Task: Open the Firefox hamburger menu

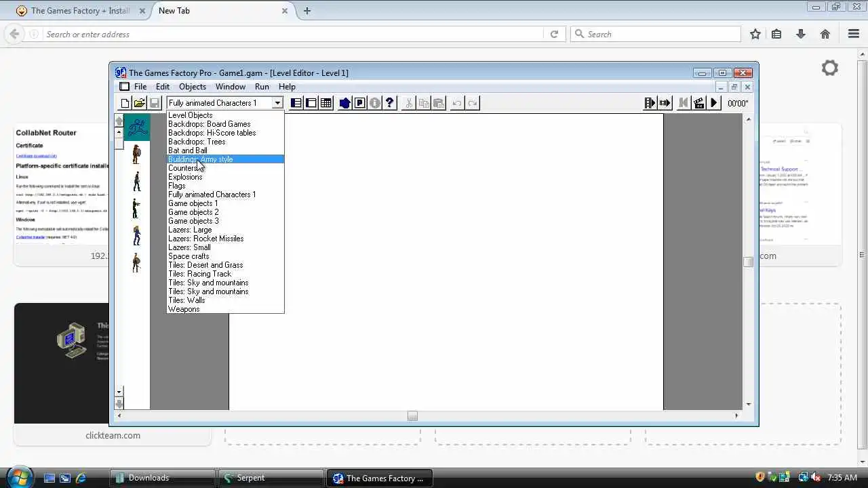Action: click(854, 34)
